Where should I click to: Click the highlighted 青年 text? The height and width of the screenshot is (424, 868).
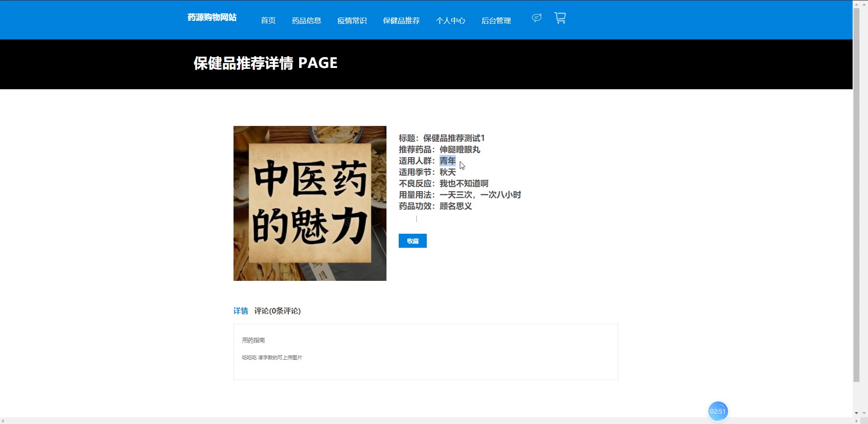448,161
